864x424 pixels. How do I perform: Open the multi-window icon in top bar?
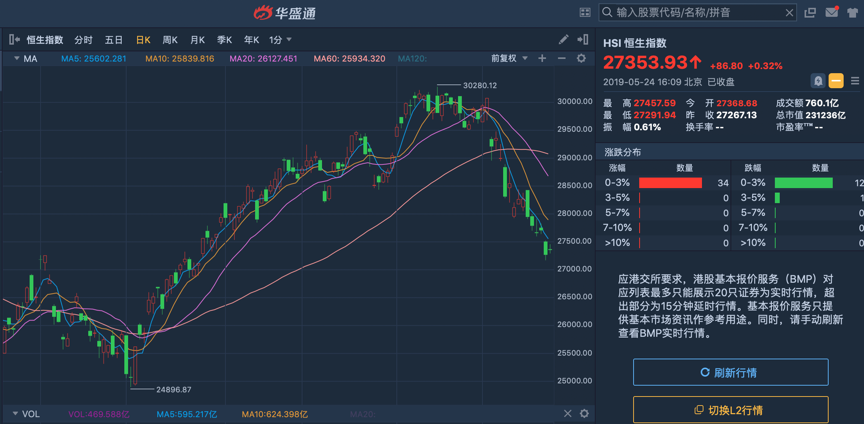(810, 12)
